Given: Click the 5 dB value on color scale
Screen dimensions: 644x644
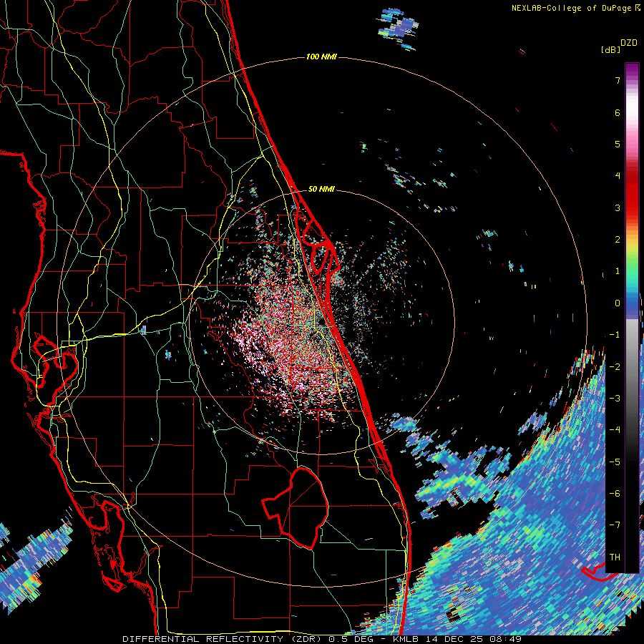Looking at the screenshot, I should pos(618,144).
